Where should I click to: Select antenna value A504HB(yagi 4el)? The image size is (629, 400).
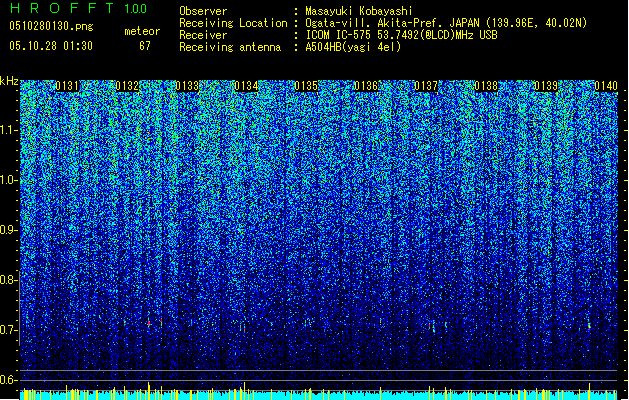click(353, 47)
